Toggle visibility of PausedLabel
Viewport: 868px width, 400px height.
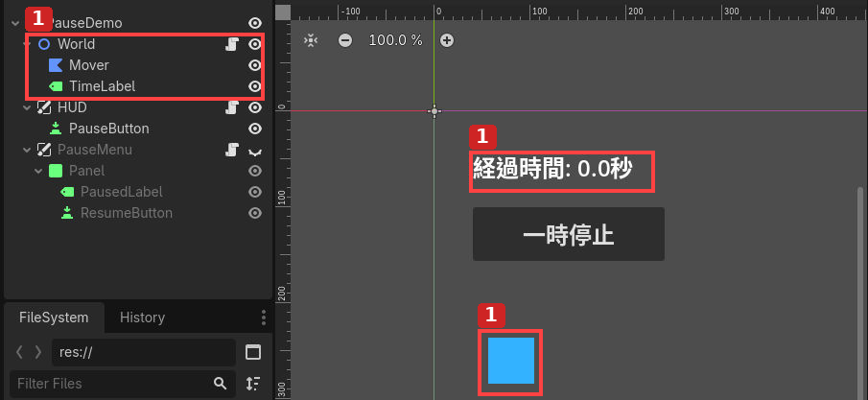(254, 192)
